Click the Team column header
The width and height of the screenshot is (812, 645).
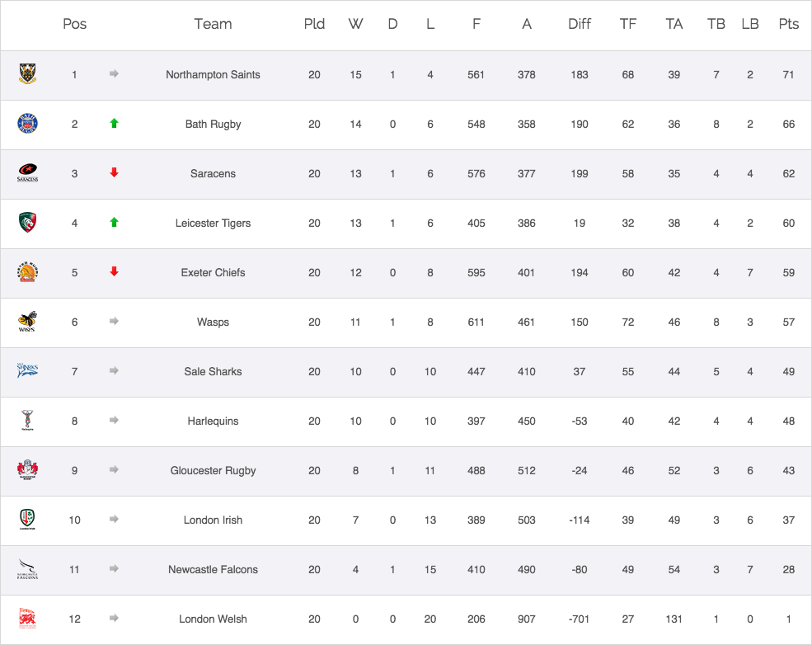coord(213,24)
